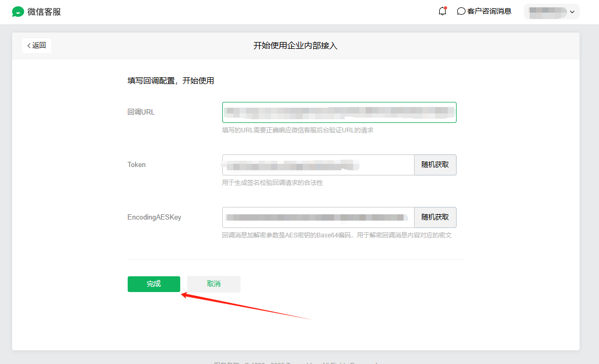Click the back chevron arrow next to 返回
This screenshot has height=364, width=599.
29,46
